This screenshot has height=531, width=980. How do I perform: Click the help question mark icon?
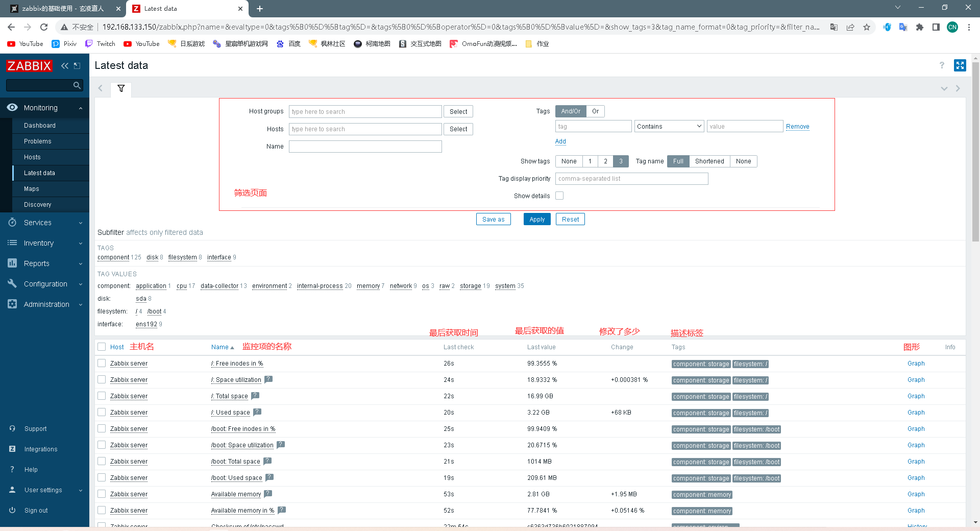(x=942, y=65)
